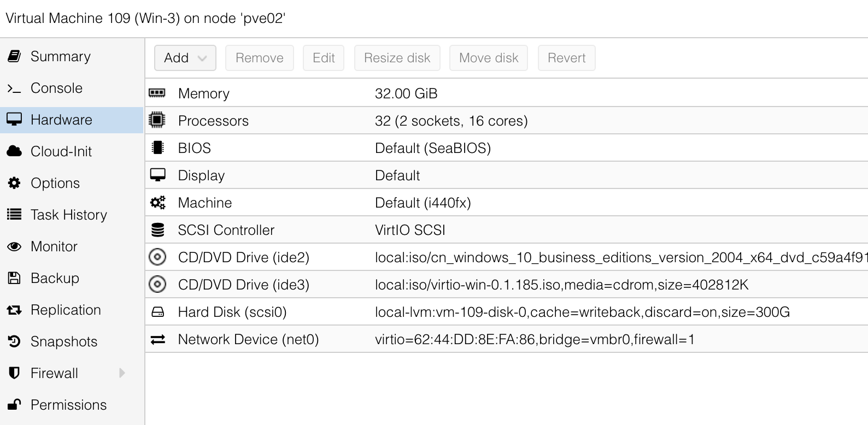Click the ide2 CD/DVD disc icon
This screenshot has width=868, height=425.
coord(157,257)
